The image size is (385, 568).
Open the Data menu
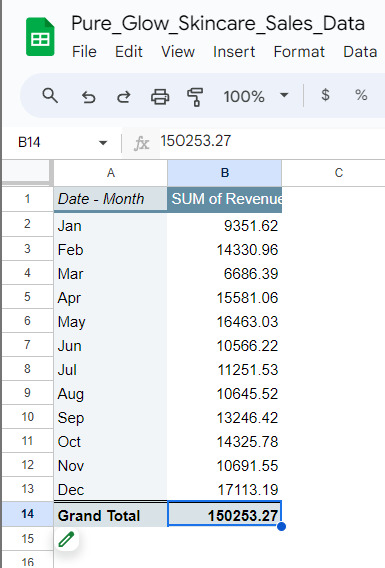pyautogui.click(x=360, y=52)
